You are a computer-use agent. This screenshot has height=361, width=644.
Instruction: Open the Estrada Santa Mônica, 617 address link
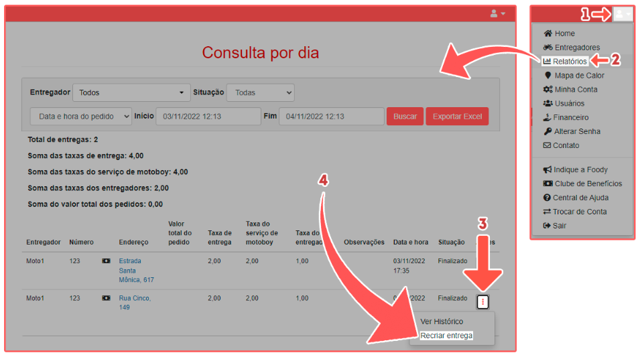tap(136, 270)
